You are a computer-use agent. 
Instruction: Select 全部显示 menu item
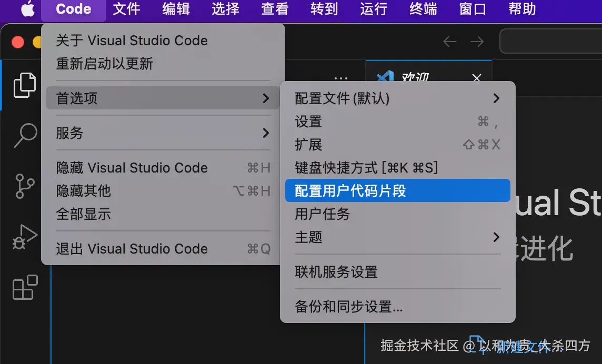[163, 214]
